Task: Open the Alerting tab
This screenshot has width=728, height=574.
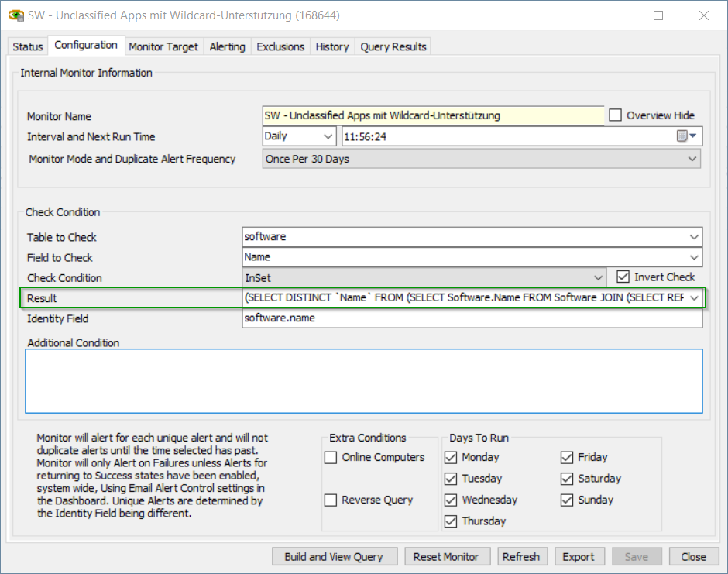Action: 227,46
